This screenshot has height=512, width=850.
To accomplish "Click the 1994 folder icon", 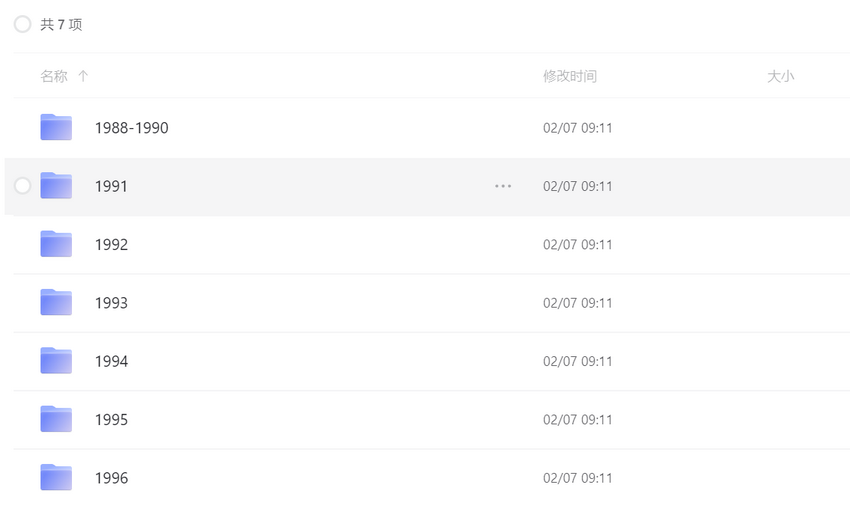I will (56, 361).
